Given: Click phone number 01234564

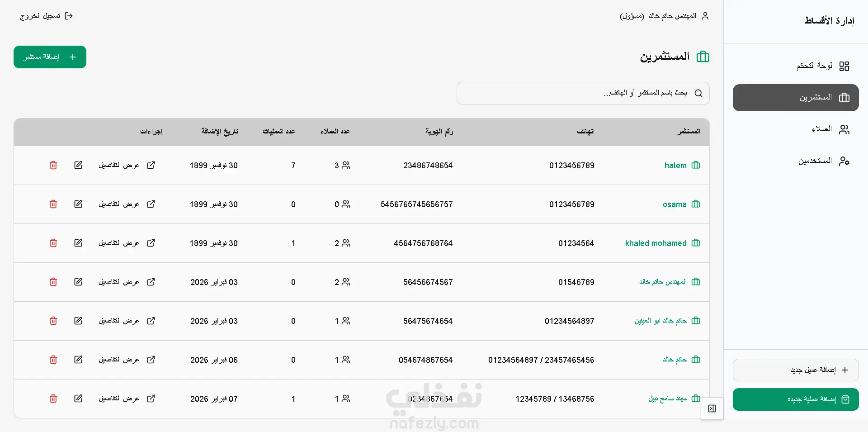Looking at the screenshot, I should pos(576,243).
